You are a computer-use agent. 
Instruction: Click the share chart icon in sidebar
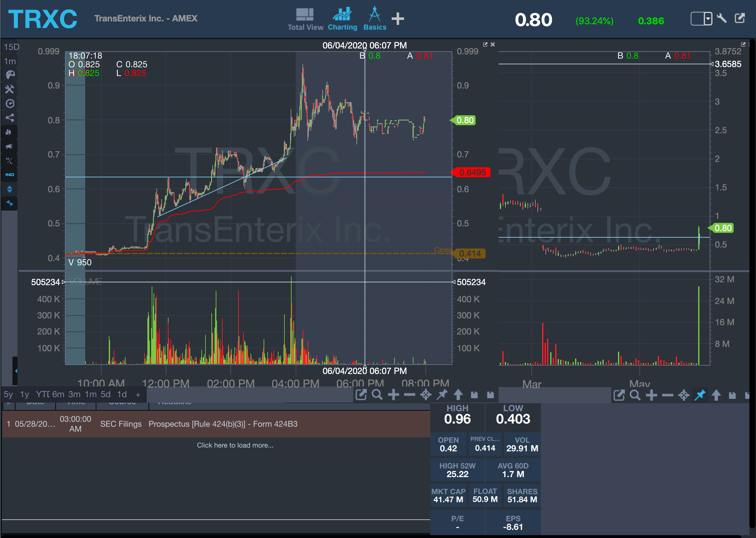[x=10, y=118]
